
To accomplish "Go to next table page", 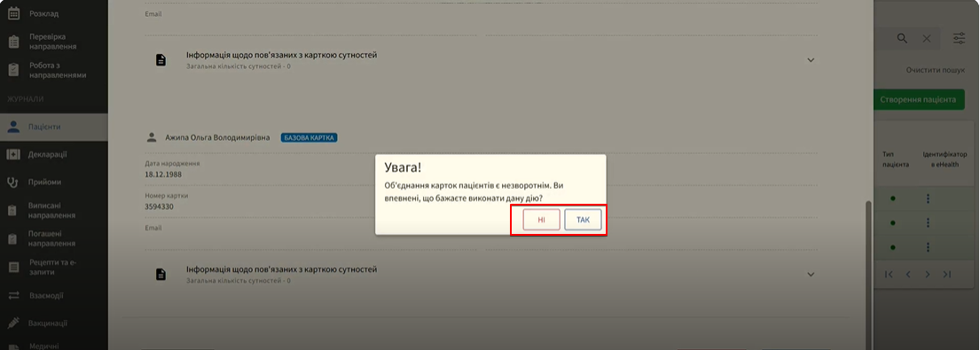I will point(928,275).
